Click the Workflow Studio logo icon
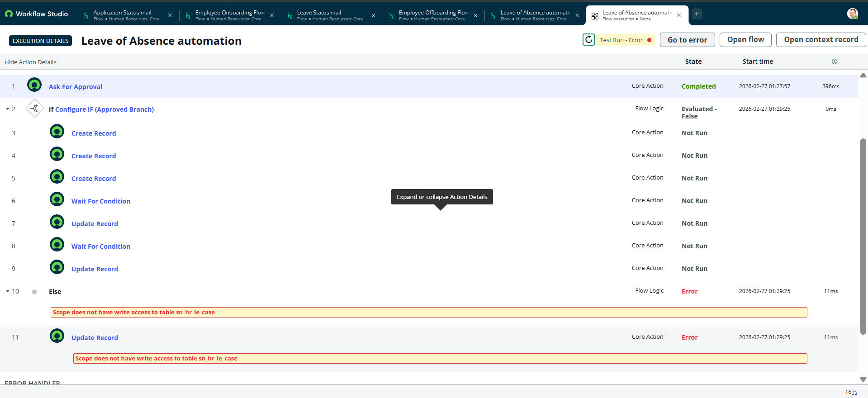868x398 pixels. coord(9,14)
